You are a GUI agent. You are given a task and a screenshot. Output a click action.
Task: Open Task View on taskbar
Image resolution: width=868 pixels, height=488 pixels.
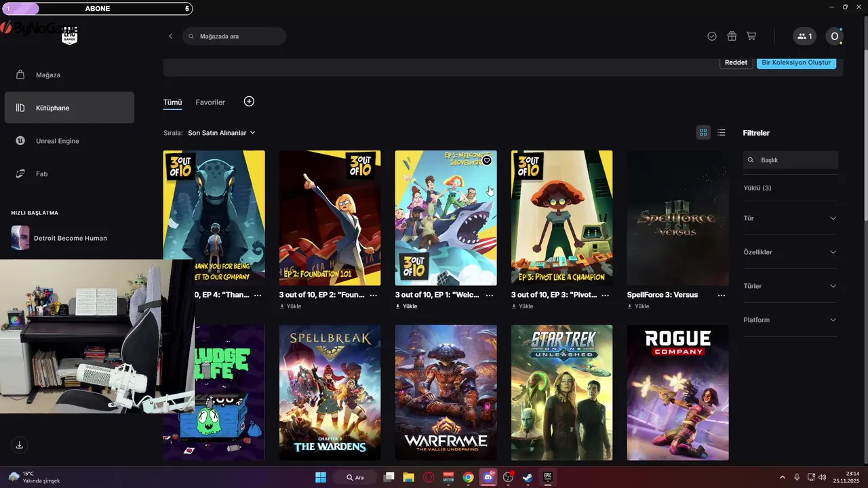389,477
